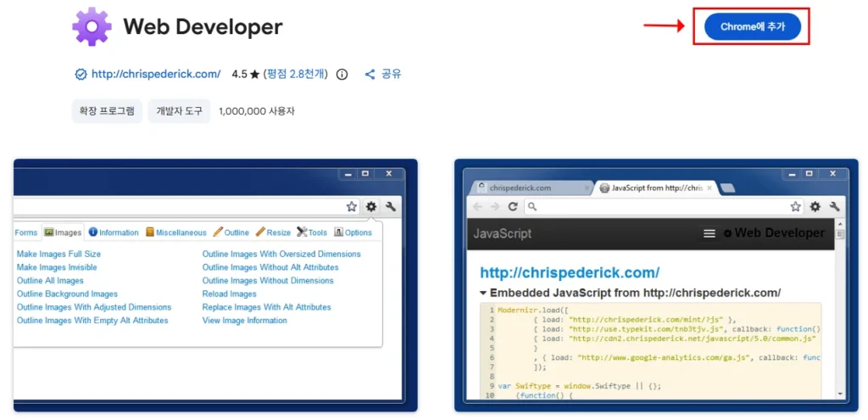Image resolution: width=868 pixels, height=420 pixels.
Task: Switch to the Miscellaneous tab
Action: (176, 232)
